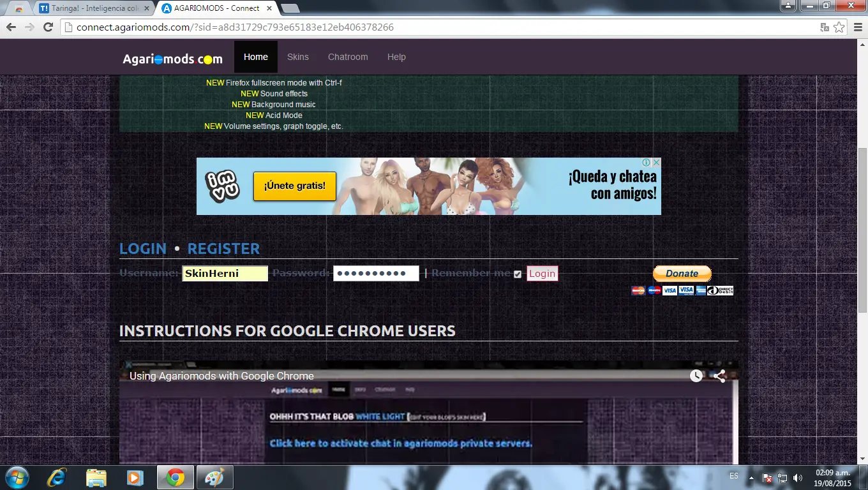This screenshot has height=490, width=868.
Task: Click the Password input field
Action: click(376, 274)
